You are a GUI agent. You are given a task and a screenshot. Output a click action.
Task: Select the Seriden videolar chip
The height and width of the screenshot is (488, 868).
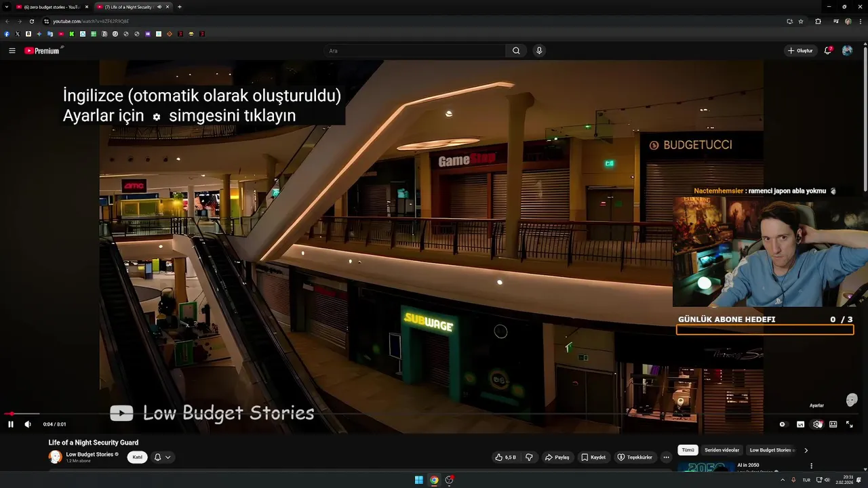722,450
